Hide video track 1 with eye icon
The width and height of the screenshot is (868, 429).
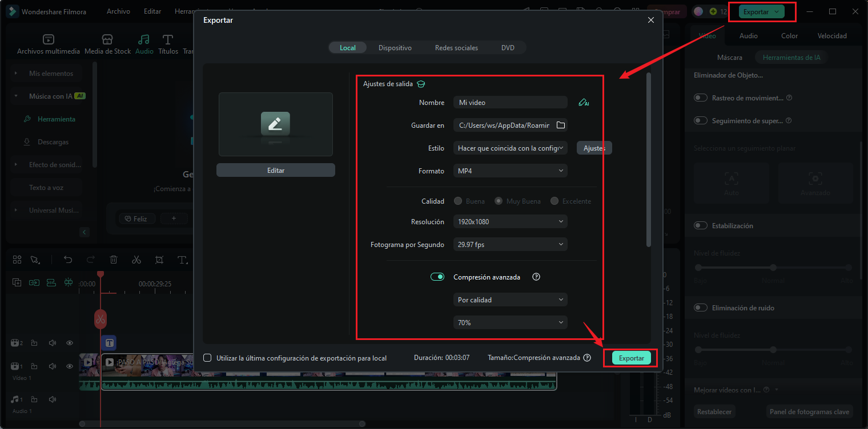[x=70, y=366]
